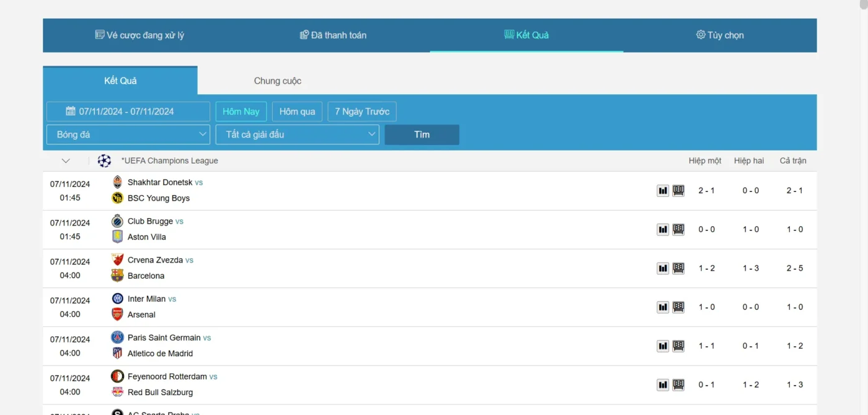Click the Barcelona club crest
868x415 pixels.
117,276
